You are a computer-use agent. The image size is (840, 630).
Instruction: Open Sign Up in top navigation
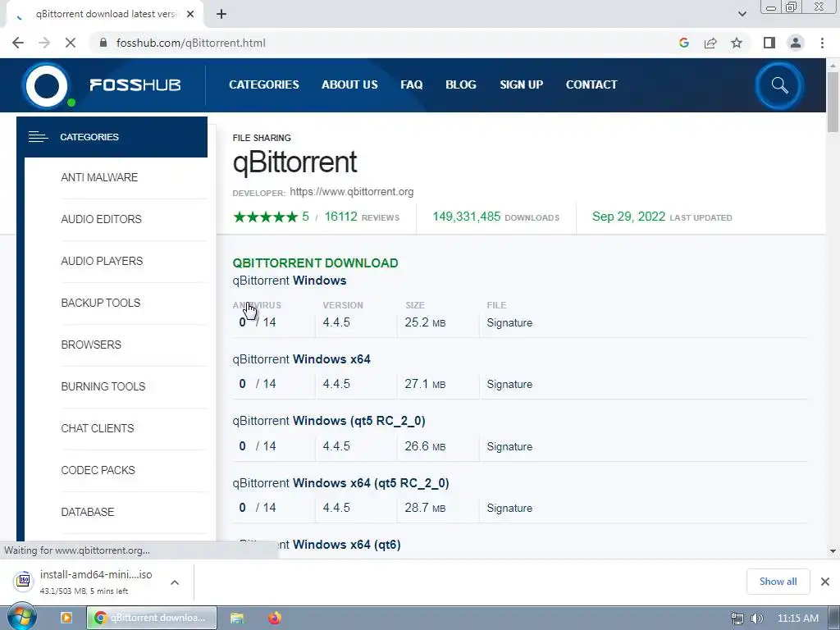(521, 84)
